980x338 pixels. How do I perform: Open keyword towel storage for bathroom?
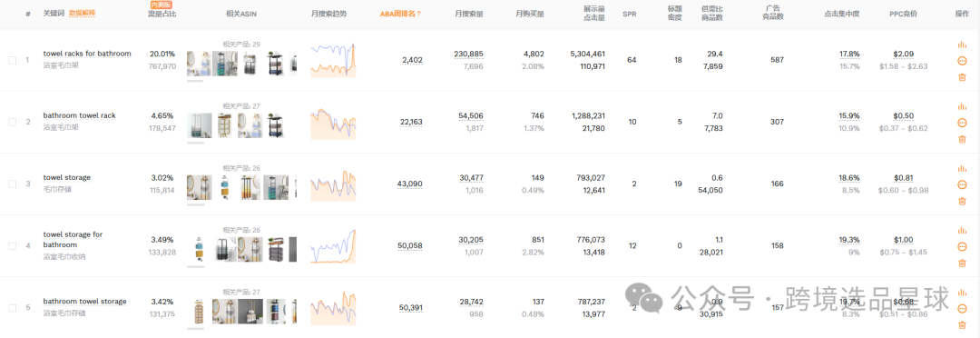(73, 239)
